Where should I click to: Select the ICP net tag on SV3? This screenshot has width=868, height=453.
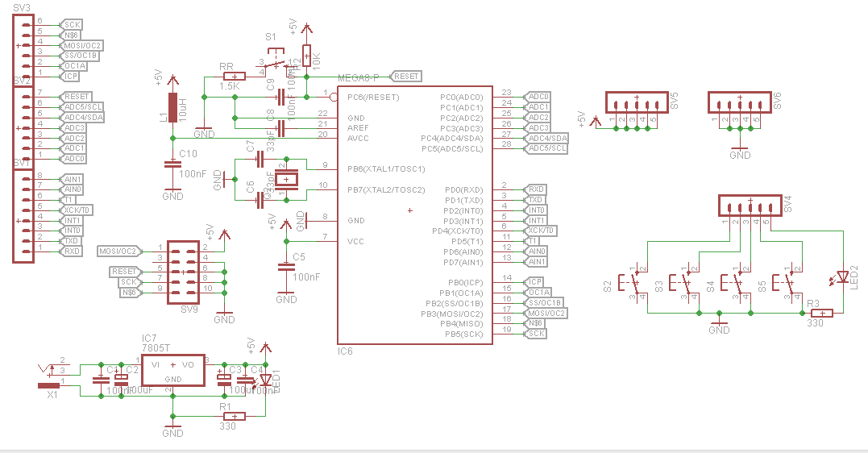tap(70, 76)
